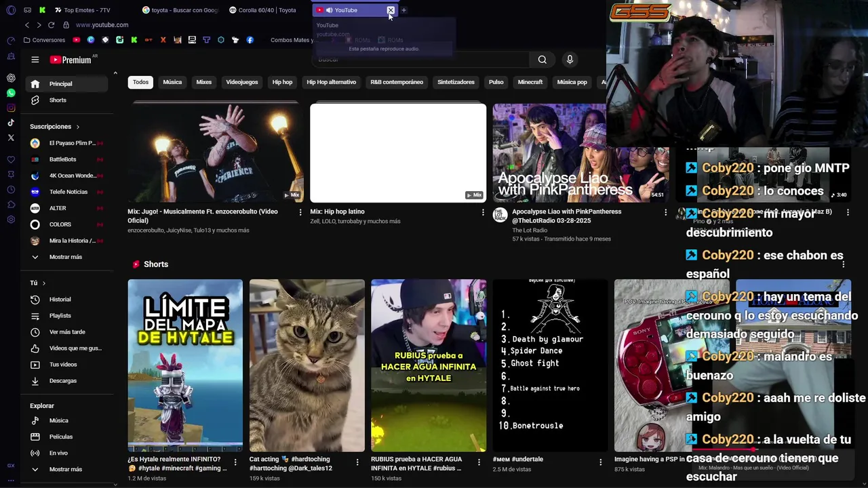Image resolution: width=868 pixels, height=488 pixels.
Task: Expand the Suscripciones section arrow
Action: click(x=77, y=127)
